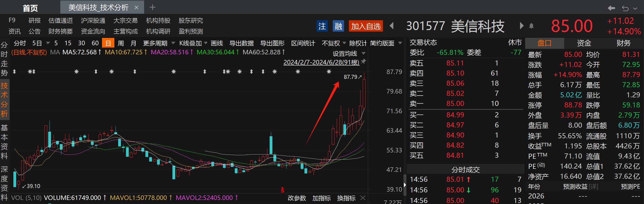Image resolution: width=644 pixels, height=204 pixels.
Task: Open the F9 deep data menu
Action: (12, 20)
